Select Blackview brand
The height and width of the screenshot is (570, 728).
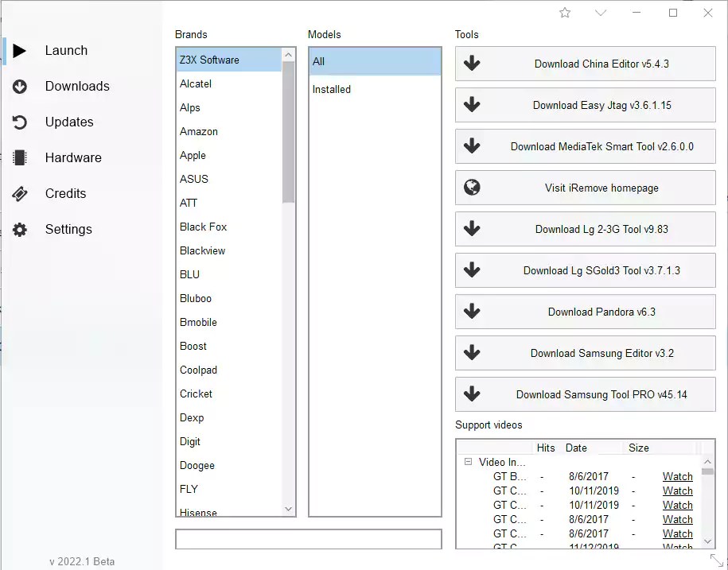tap(229, 251)
